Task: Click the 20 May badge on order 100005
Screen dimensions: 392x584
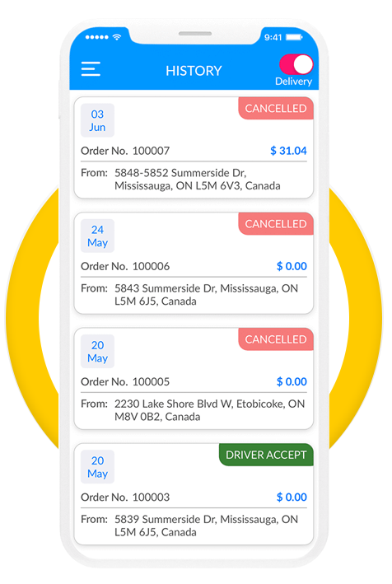Action: coord(97,351)
